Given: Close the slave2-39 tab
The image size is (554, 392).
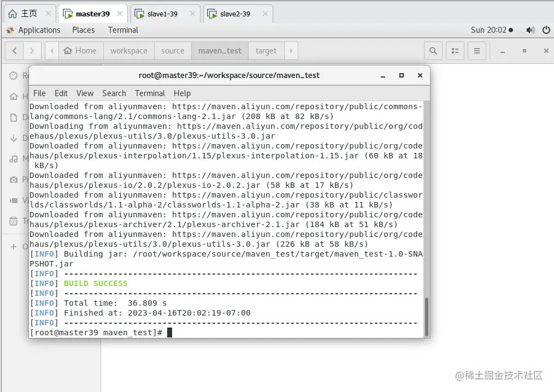Looking at the screenshot, I should pyautogui.click(x=265, y=14).
